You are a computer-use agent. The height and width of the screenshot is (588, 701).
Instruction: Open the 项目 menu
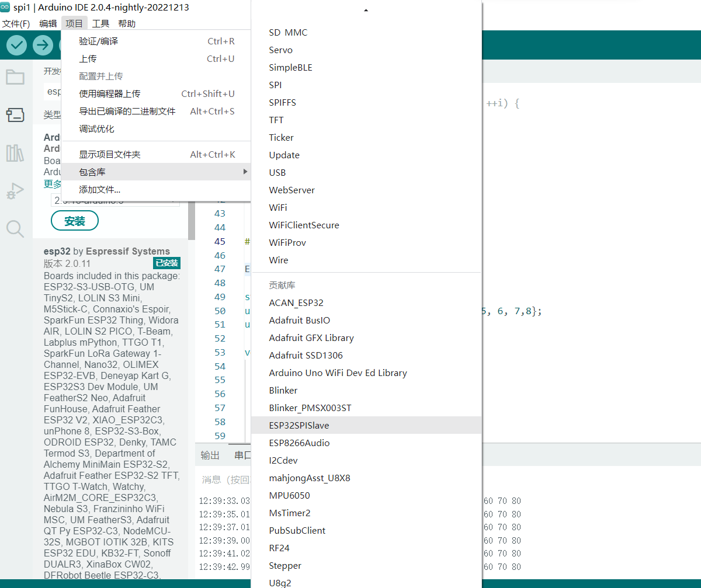click(x=74, y=23)
